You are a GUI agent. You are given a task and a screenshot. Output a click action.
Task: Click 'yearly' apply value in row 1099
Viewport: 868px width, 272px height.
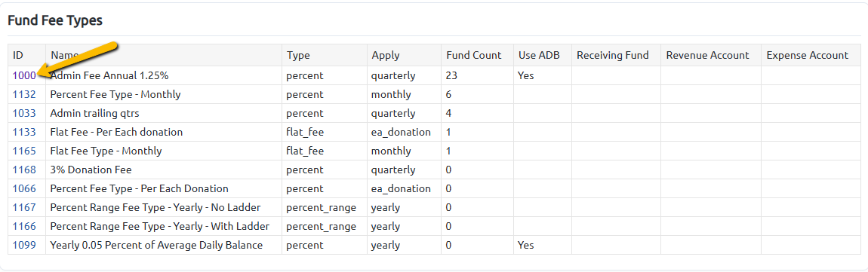[x=385, y=245]
